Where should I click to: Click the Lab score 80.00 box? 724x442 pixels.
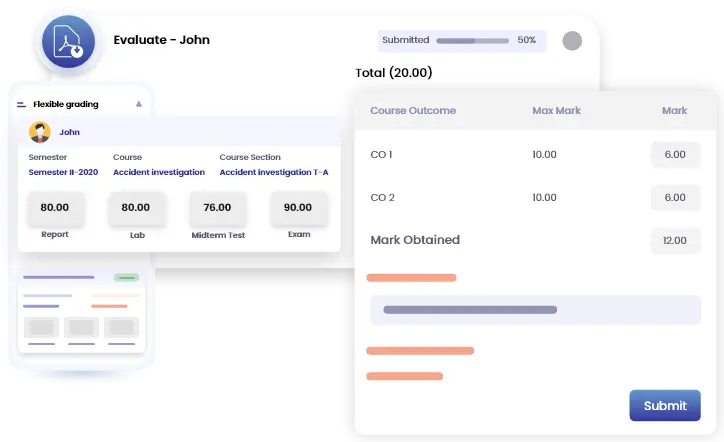[x=135, y=208]
